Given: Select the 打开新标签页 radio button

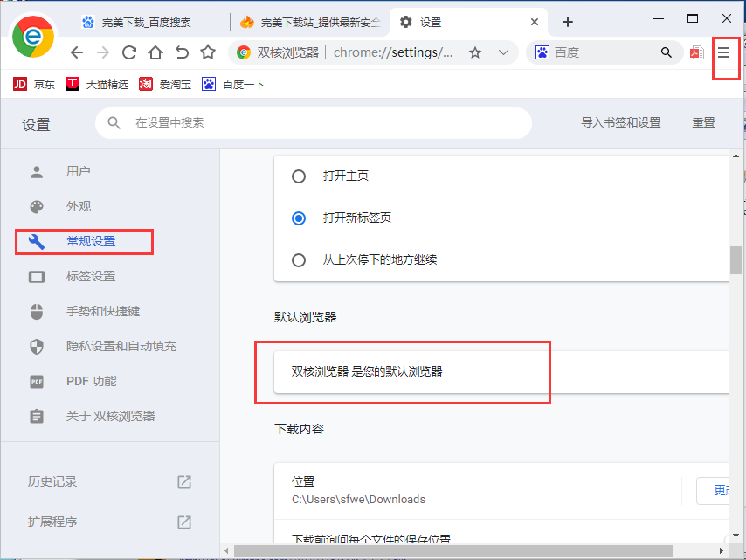Looking at the screenshot, I should (x=298, y=218).
